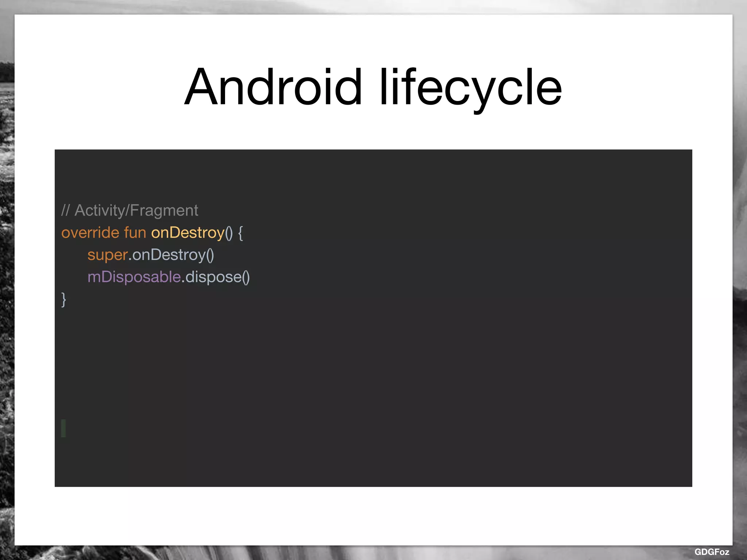Screen dimensions: 747x560
Task: Click the 'super.onDestroy()' code line
Action: click(x=151, y=255)
